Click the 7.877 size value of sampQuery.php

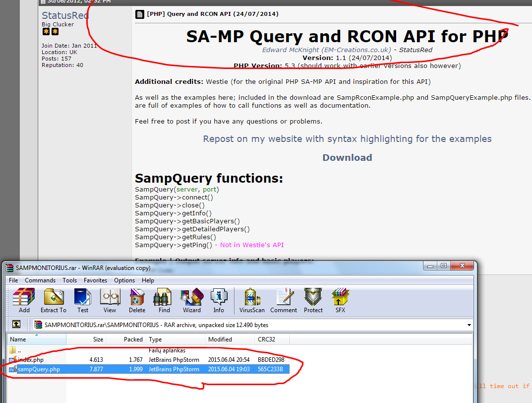click(x=96, y=369)
